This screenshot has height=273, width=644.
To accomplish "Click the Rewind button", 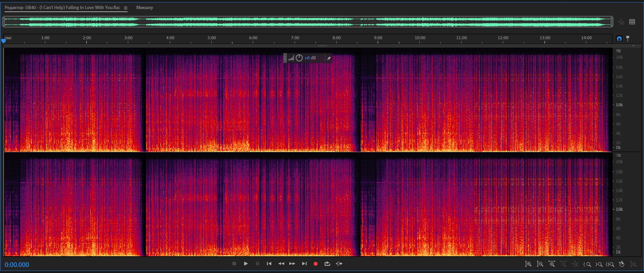I will point(281,264).
